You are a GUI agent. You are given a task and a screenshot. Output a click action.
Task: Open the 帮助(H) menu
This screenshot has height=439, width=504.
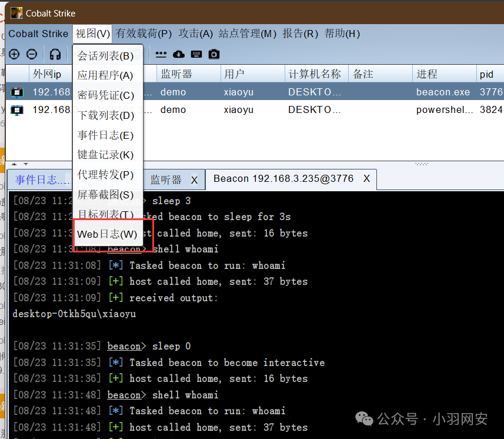[342, 34]
